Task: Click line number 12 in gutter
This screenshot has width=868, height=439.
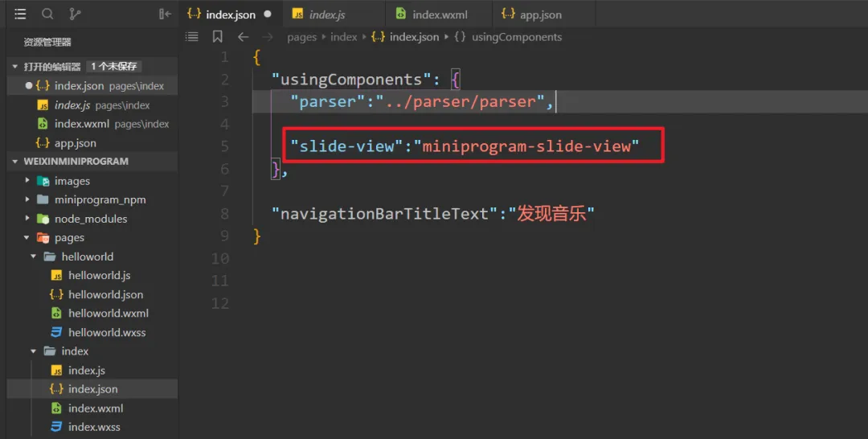Action: (219, 303)
